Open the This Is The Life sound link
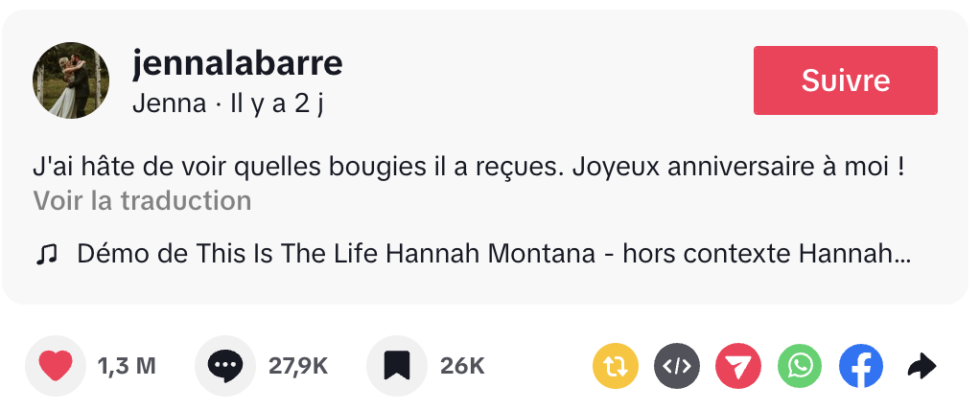 pyautogui.click(x=493, y=255)
